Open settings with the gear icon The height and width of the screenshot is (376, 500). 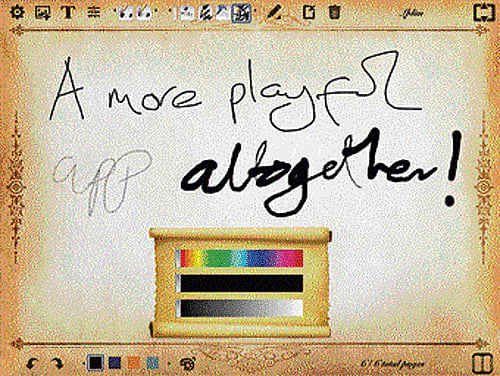click(17, 13)
